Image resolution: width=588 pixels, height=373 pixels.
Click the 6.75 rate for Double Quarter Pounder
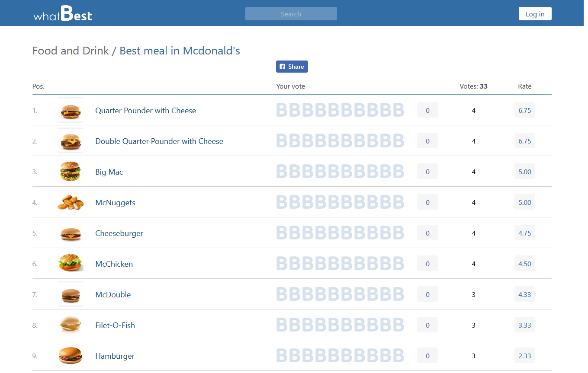(x=525, y=141)
